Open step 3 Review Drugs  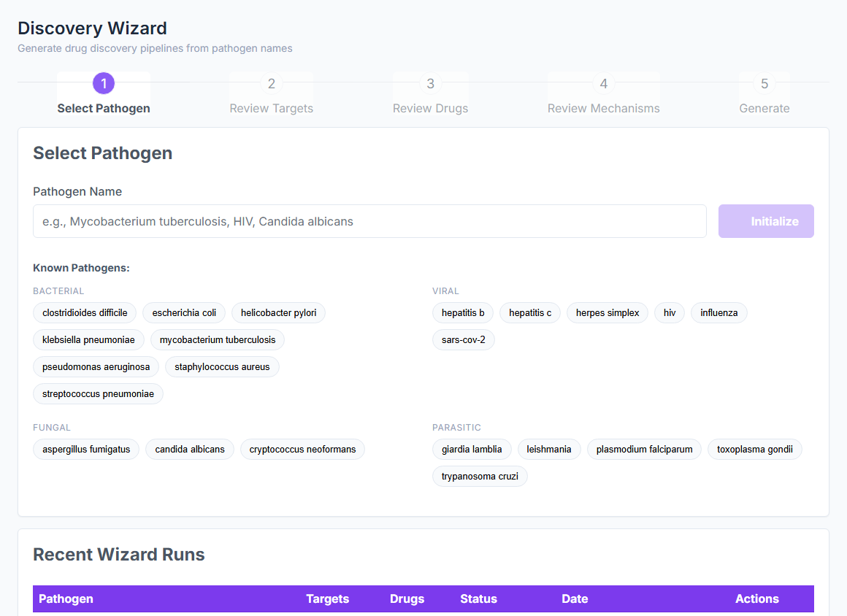(x=431, y=93)
